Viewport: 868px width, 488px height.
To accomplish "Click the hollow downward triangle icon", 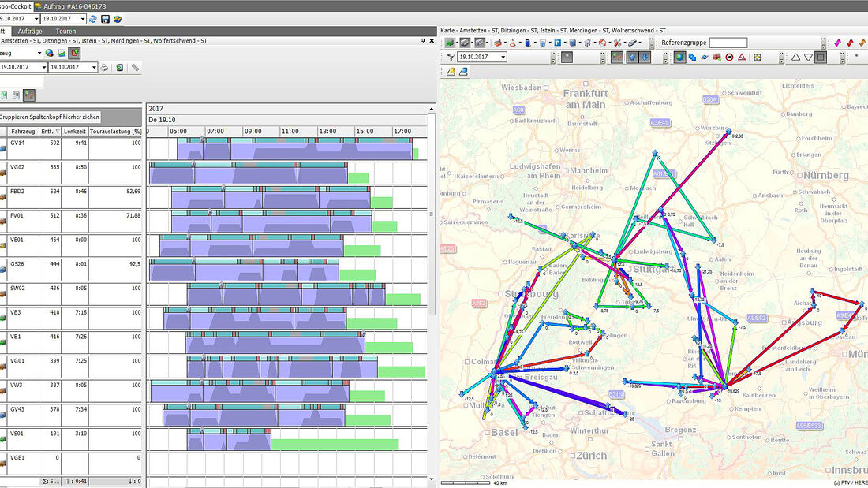I will 808,57.
